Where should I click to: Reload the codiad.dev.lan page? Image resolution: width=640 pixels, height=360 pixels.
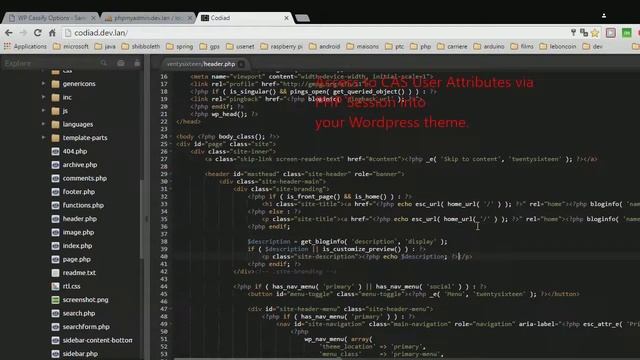point(38,33)
